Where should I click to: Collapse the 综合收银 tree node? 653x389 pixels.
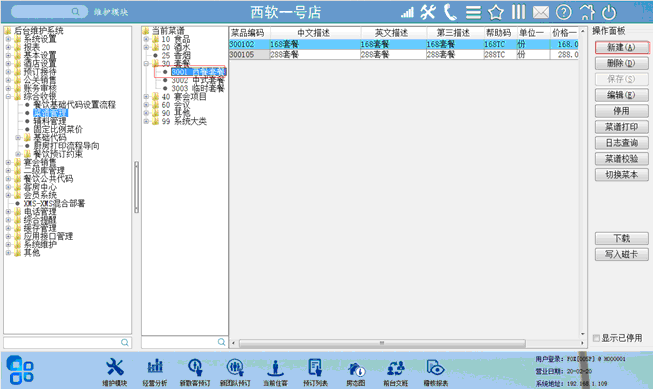(x=8, y=96)
